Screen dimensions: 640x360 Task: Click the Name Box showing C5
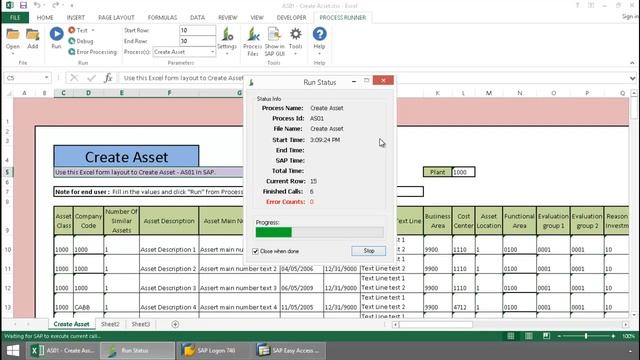(23, 78)
